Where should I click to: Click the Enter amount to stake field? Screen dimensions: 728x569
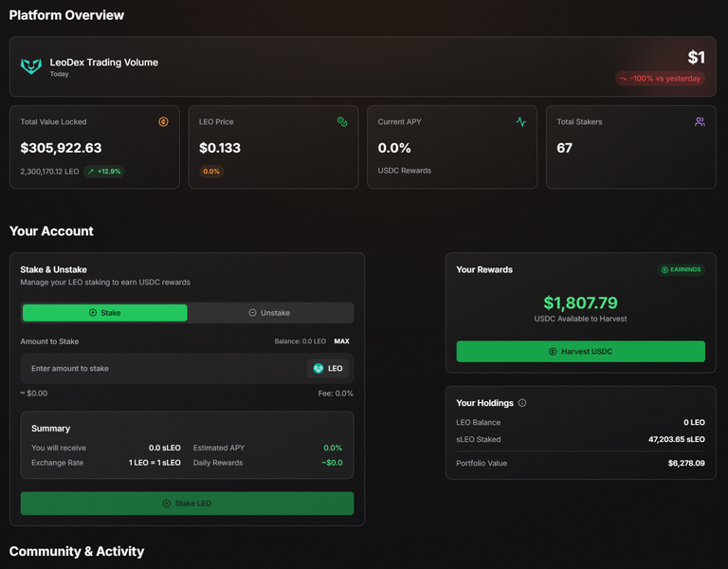(x=187, y=368)
